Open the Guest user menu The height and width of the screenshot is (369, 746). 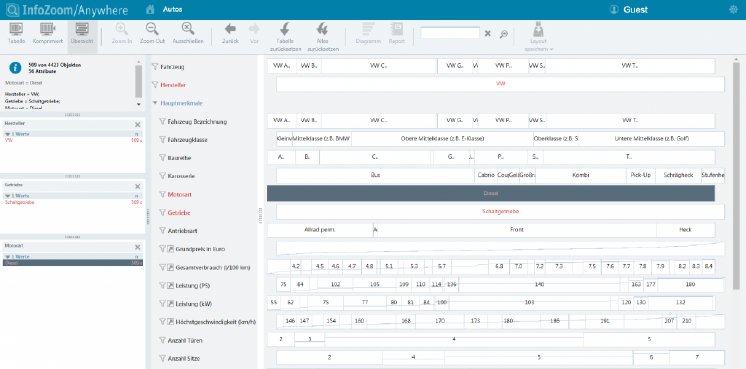628,10
